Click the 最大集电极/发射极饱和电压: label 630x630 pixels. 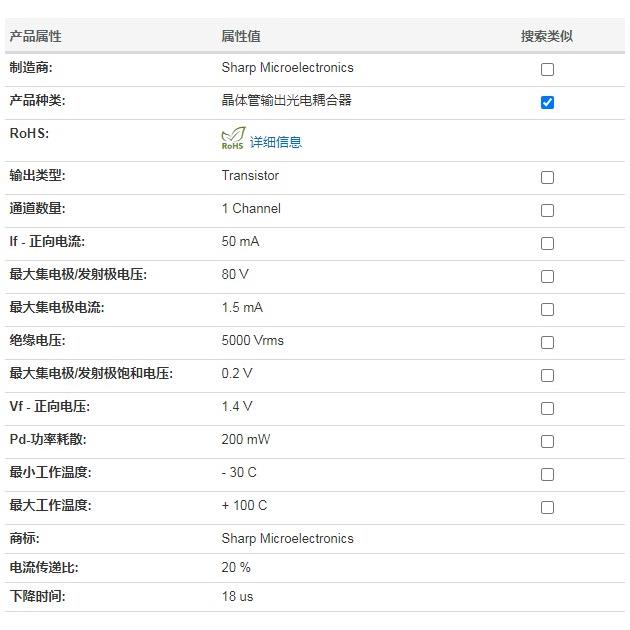click(x=91, y=373)
